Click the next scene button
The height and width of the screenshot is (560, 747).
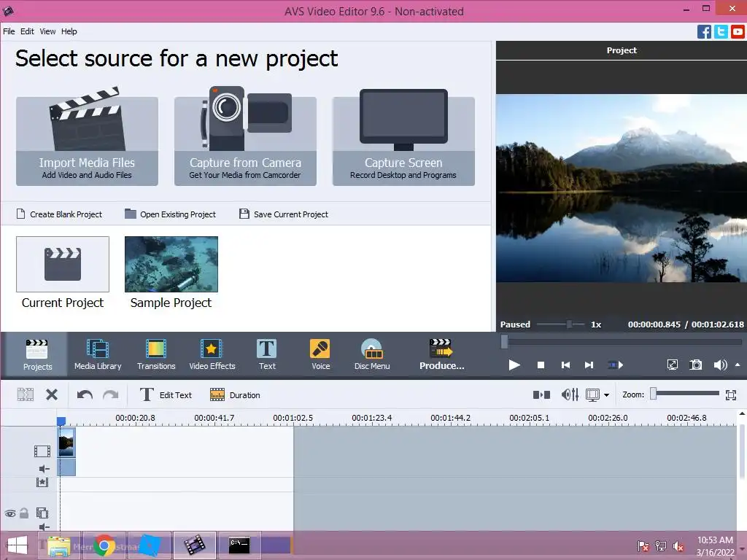pos(616,365)
